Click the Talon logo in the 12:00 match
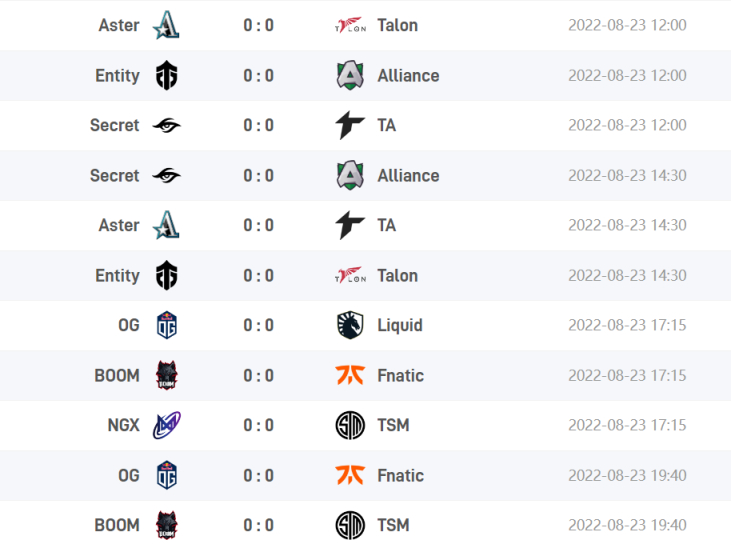The image size is (731, 548). (x=350, y=25)
